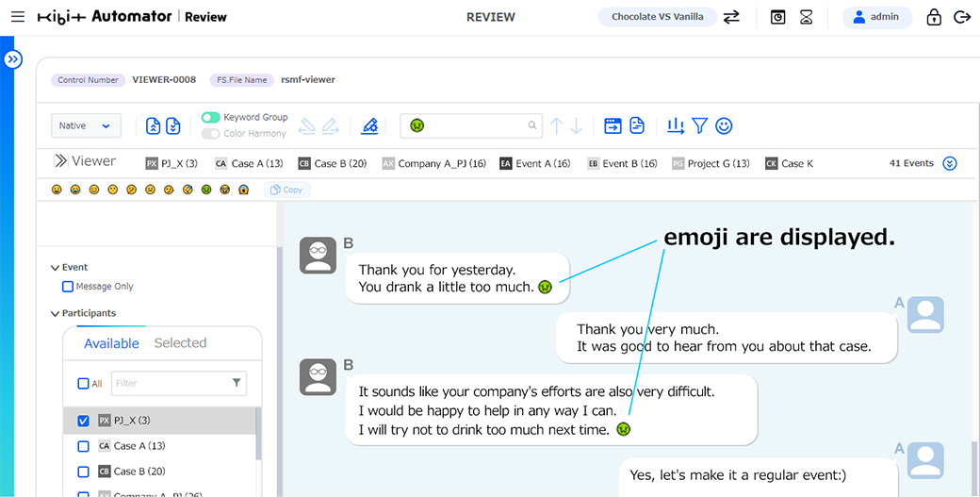Viewport: 980px width, 497px height.
Task: Click the Event B (16) keyword tag
Action: [622, 163]
